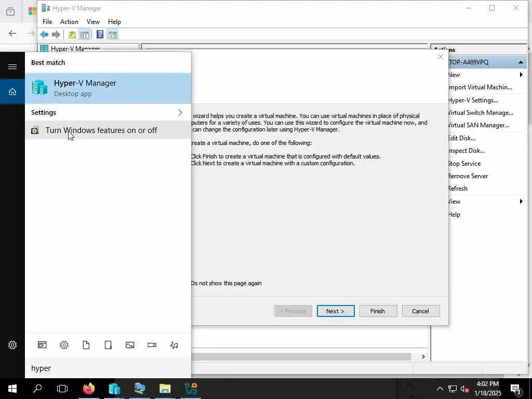The height and width of the screenshot is (399, 532).
Task: Switch to Hyper-V Manager taskbar icon
Action: [x=114, y=389]
